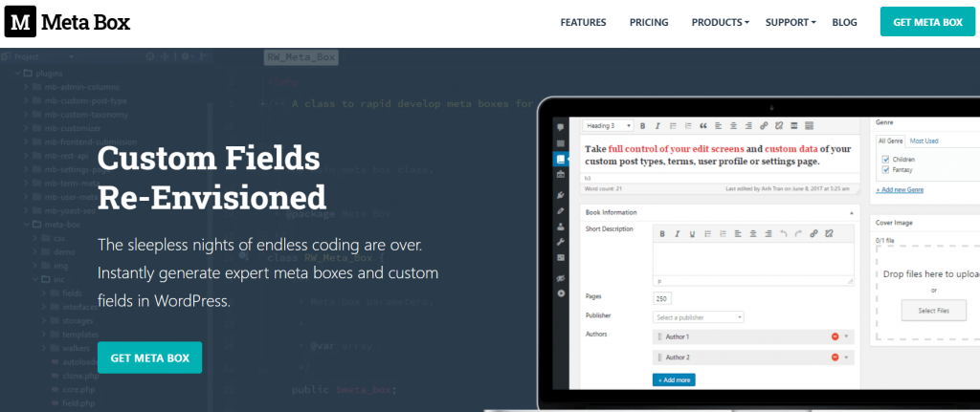This screenshot has height=412, width=980.
Task: Uncheck the Fantasy genre checkbox
Action: (x=885, y=169)
